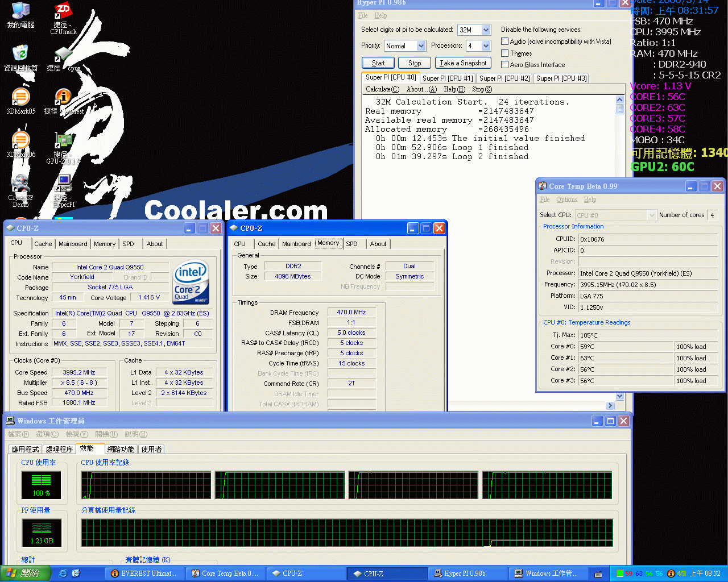This screenshot has height=582, width=728.
Task: Click scroll-down arrow in Super PI output
Action: point(620,396)
